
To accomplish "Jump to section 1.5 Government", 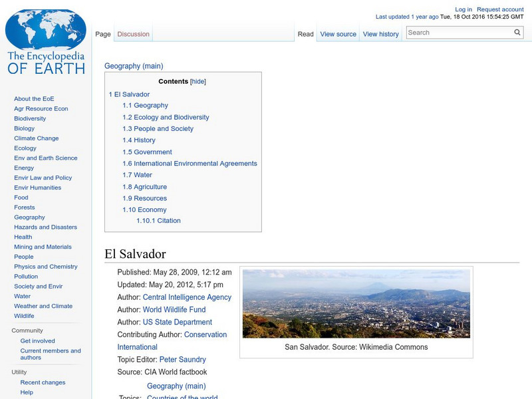I will [147, 152].
